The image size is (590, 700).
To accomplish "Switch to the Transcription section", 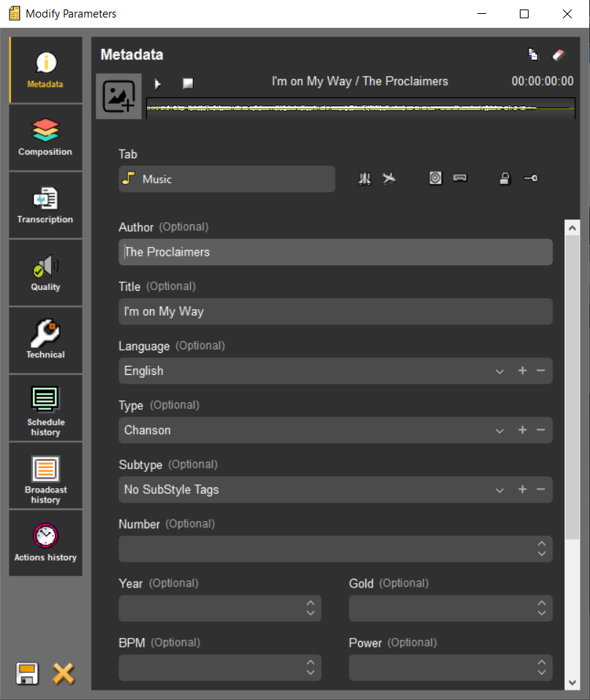I will point(45,205).
